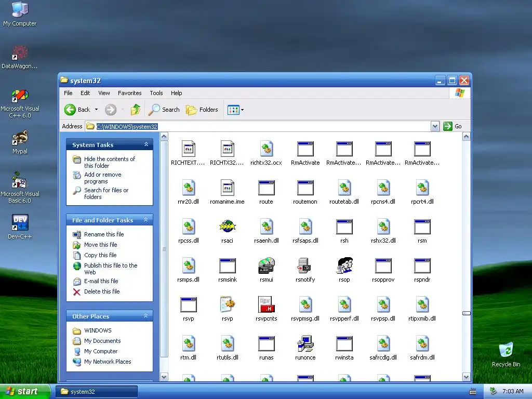Select the Recycle Bin icon
This screenshot has height=399, width=532.
coord(506,354)
